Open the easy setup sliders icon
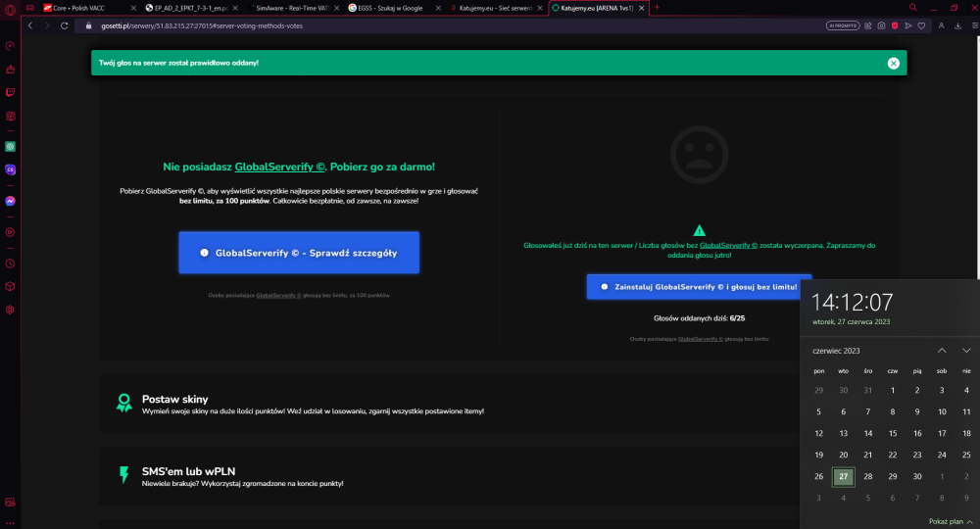The height and width of the screenshot is (529, 980). 974,25
